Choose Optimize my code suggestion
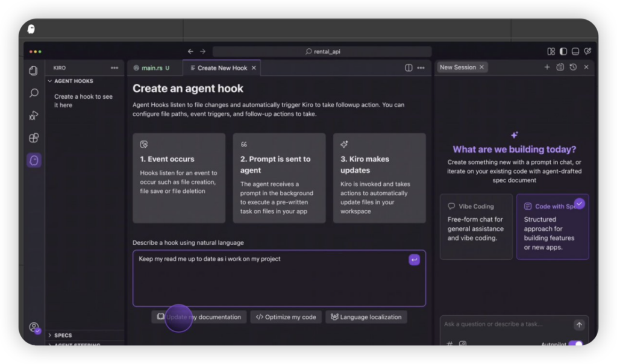Screen dimensions: 617x364 coord(286,317)
